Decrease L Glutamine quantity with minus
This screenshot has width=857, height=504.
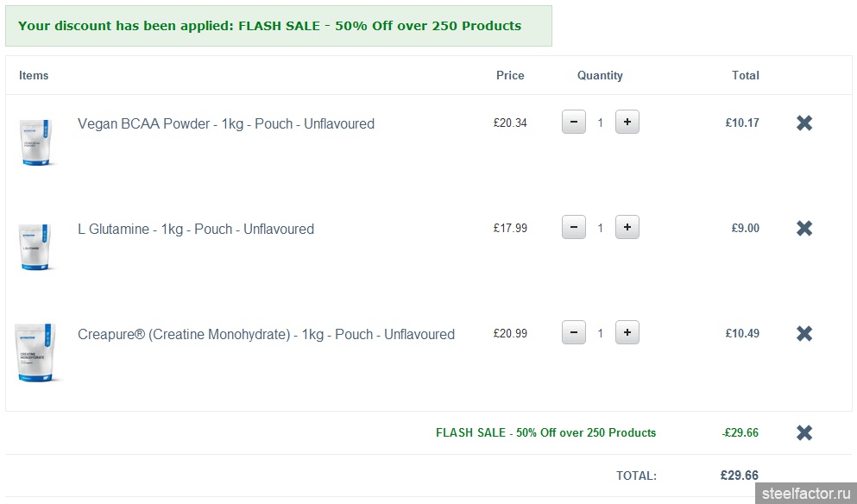(x=573, y=228)
